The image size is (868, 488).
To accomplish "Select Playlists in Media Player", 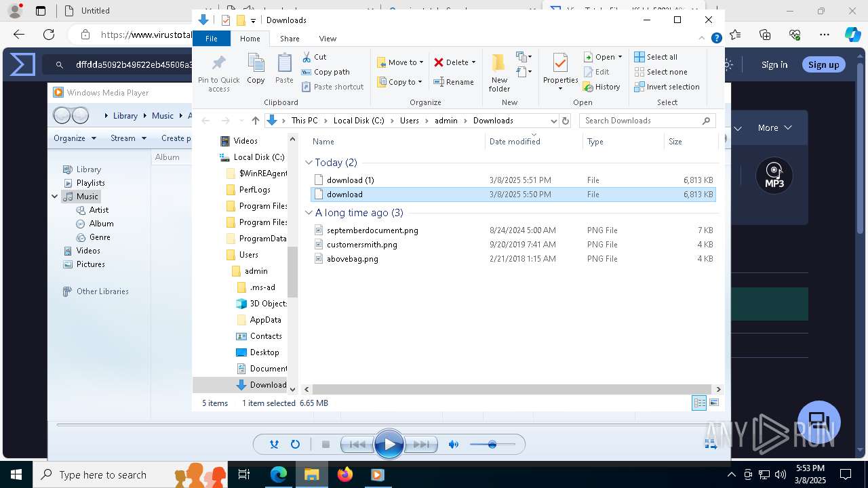I will click(91, 183).
